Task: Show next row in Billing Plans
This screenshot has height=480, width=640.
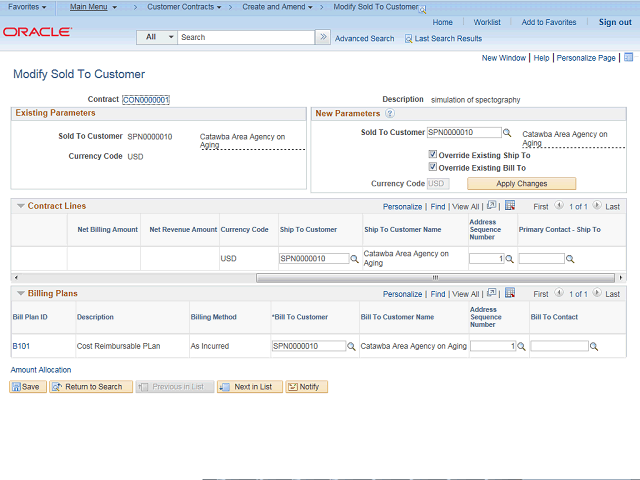Action: pyautogui.click(x=597, y=293)
